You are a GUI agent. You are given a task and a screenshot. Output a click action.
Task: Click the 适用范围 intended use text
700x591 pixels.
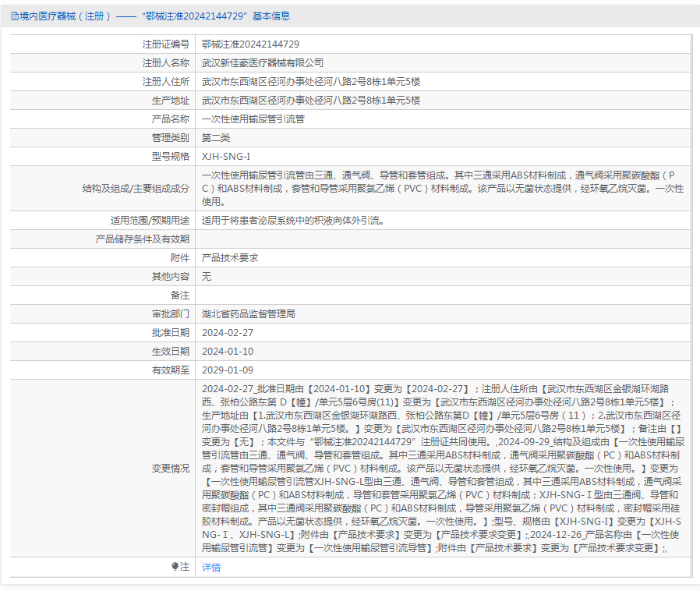coord(293,221)
